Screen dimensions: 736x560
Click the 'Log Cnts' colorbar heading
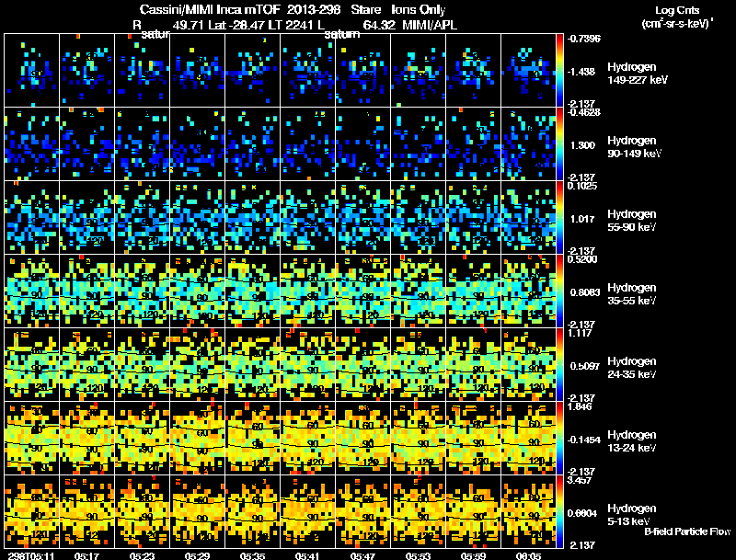[x=677, y=11]
